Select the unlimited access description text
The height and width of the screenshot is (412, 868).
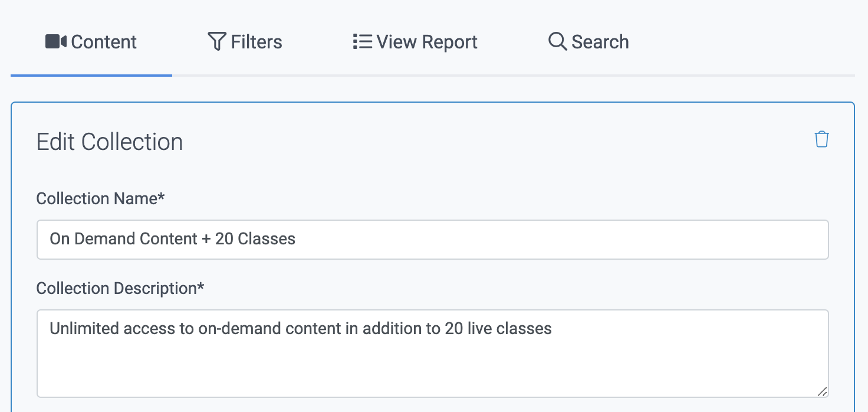(x=301, y=328)
